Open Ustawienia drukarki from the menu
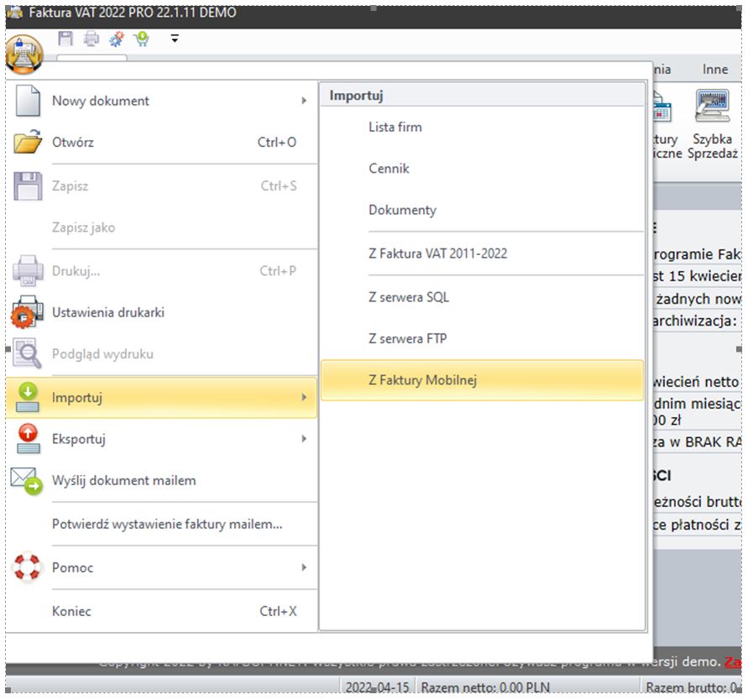This screenshot has width=748, height=700. tap(162, 312)
